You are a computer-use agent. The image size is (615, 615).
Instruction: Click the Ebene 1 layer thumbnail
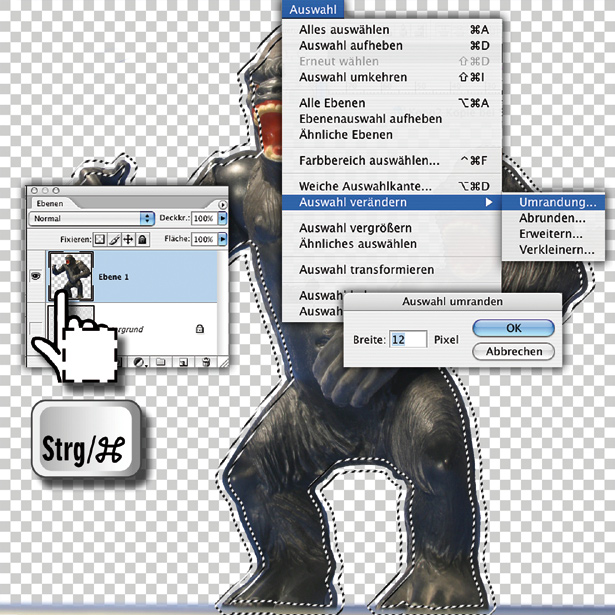pos(71,276)
